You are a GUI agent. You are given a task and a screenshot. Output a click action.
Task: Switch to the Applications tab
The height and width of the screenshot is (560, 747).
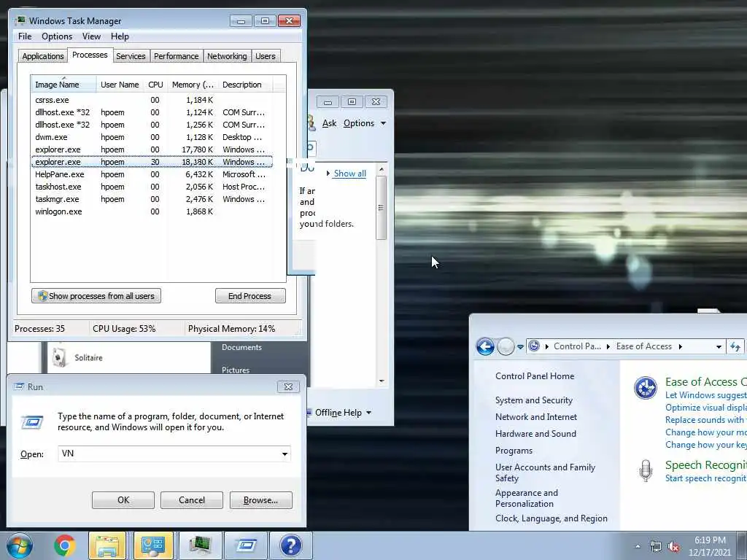(43, 56)
